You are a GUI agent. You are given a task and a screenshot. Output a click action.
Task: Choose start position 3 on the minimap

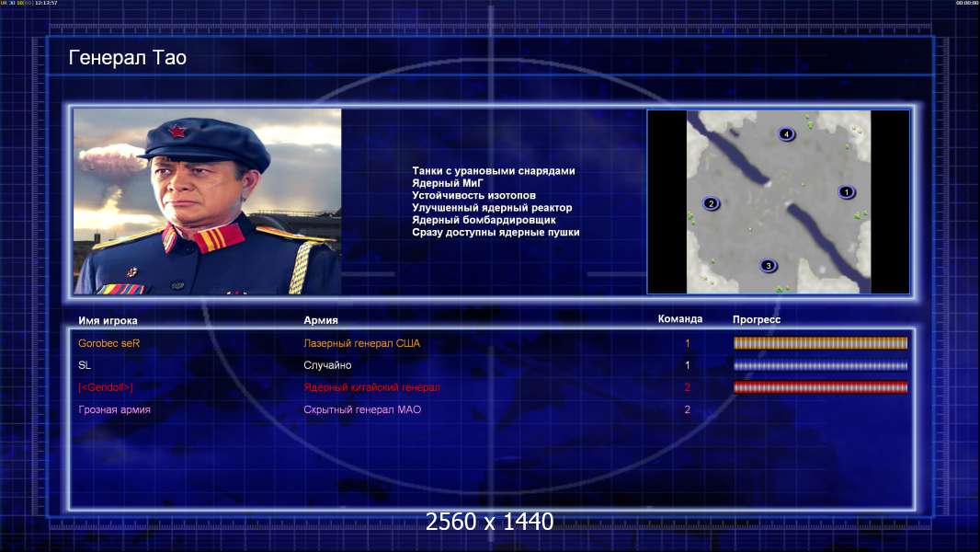click(769, 266)
